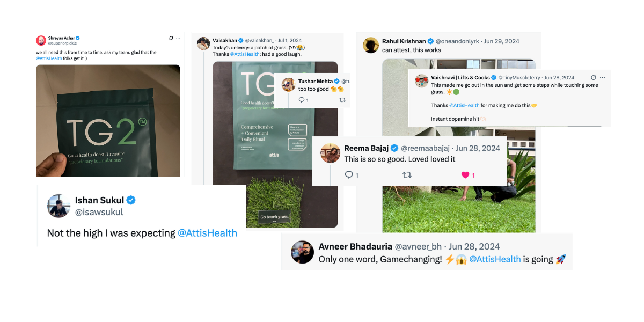Click Rahul Krishnan's profile avatar
This screenshot has height=322, width=644.
click(x=371, y=45)
